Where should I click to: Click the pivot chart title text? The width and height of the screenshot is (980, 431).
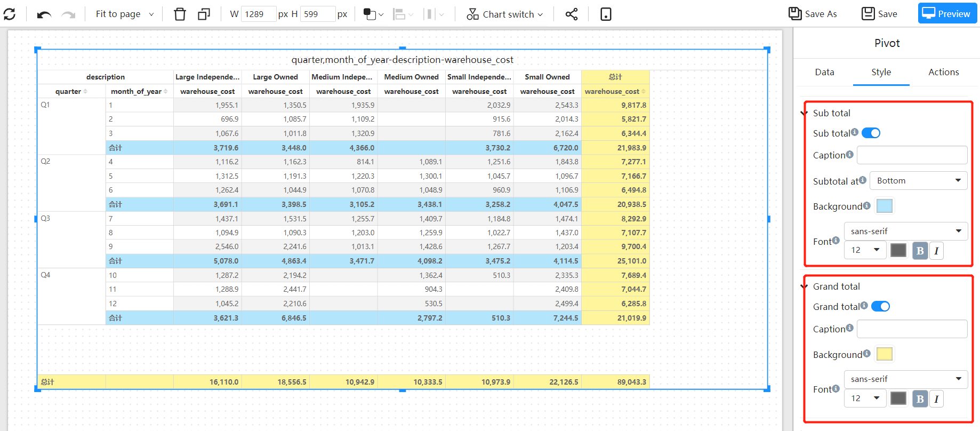point(402,60)
